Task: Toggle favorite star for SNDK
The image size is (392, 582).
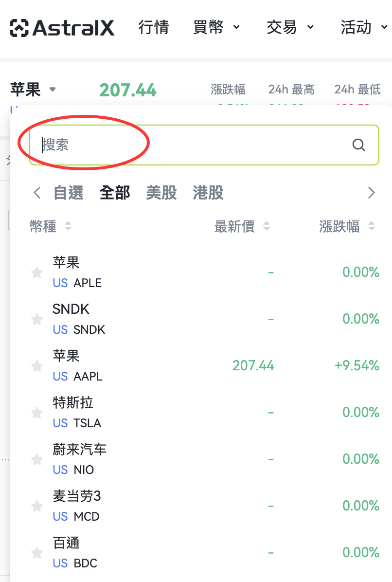Action: [36, 319]
